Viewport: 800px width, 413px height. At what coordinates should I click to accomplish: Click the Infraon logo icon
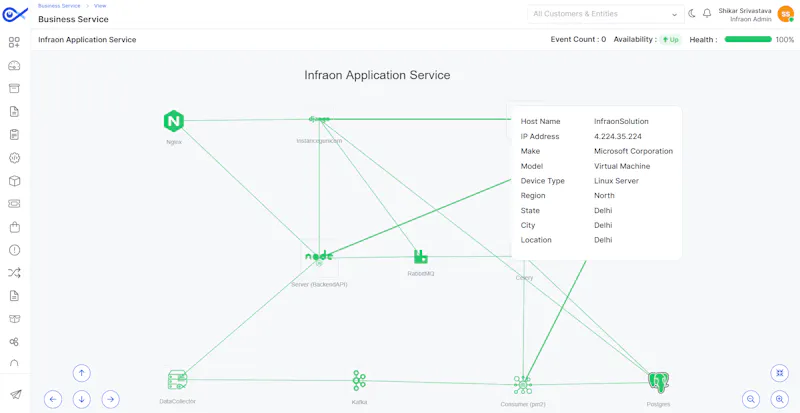click(x=14, y=14)
